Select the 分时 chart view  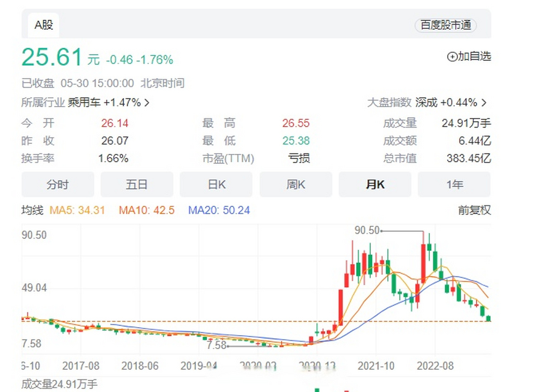click(58, 184)
